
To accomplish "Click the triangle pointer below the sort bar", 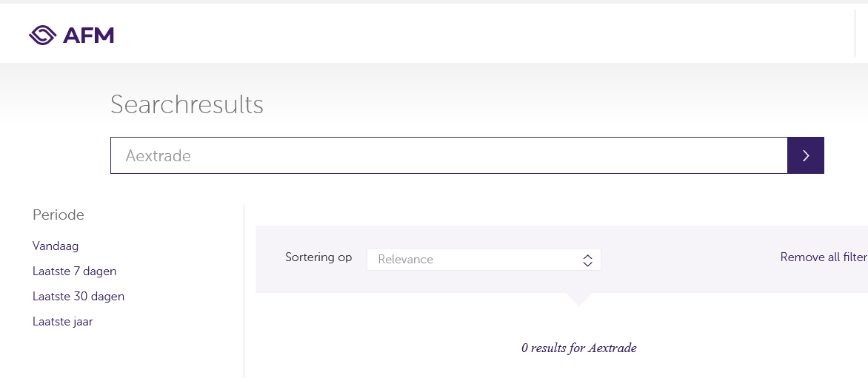I will 578,299.
